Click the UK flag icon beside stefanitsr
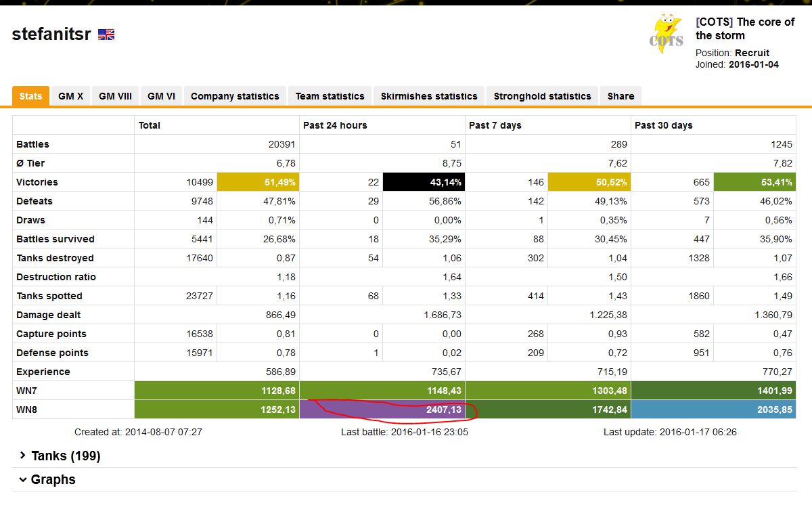Viewport: 812px width, 505px height. tap(106, 35)
